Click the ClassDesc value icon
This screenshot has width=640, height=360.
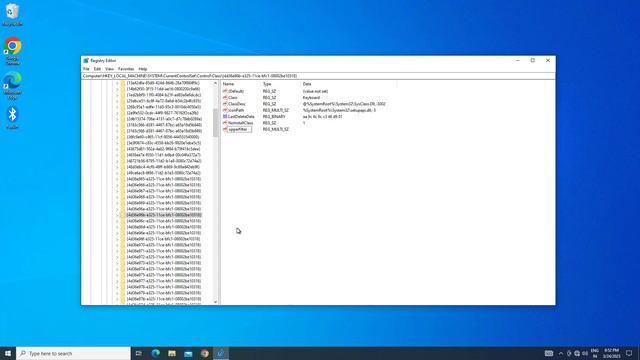click(225, 104)
